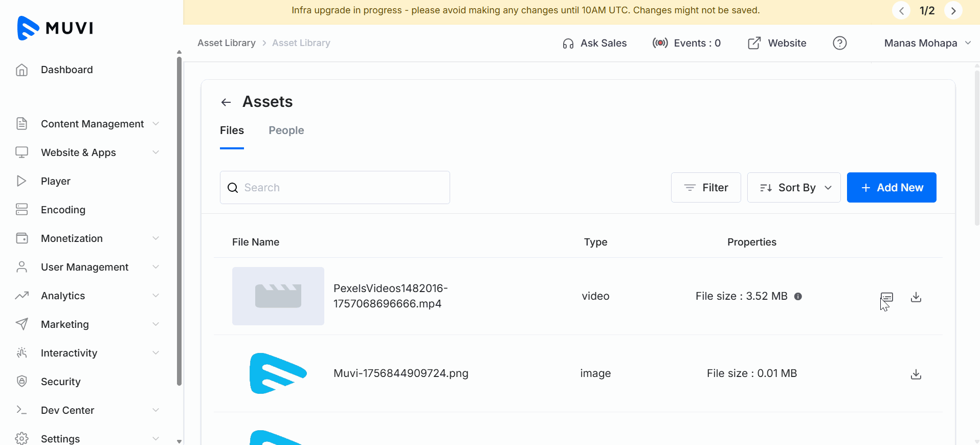This screenshot has width=980, height=445.
Task: Click the Ask Sales link
Action: 594,43
